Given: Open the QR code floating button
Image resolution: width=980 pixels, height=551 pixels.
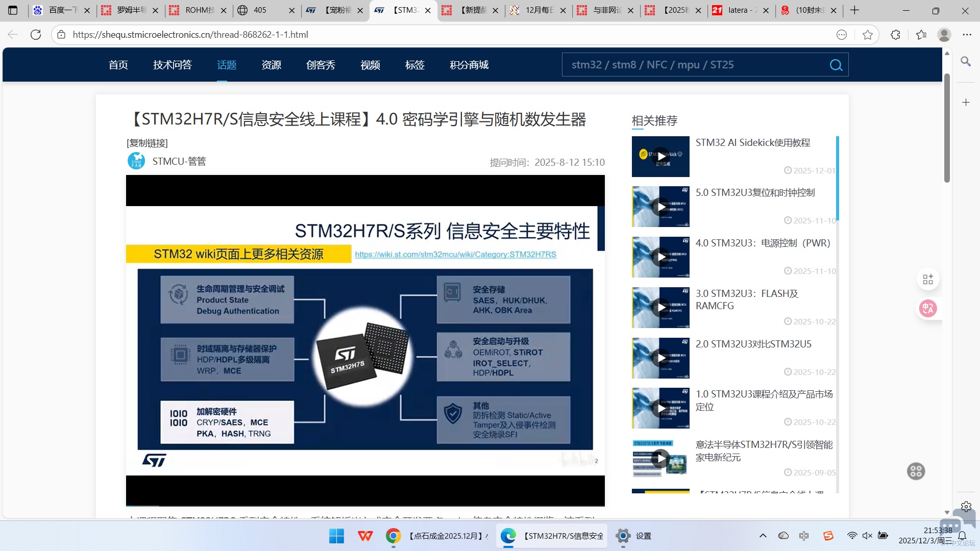Looking at the screenshot, I should click(x=928, y=279).
